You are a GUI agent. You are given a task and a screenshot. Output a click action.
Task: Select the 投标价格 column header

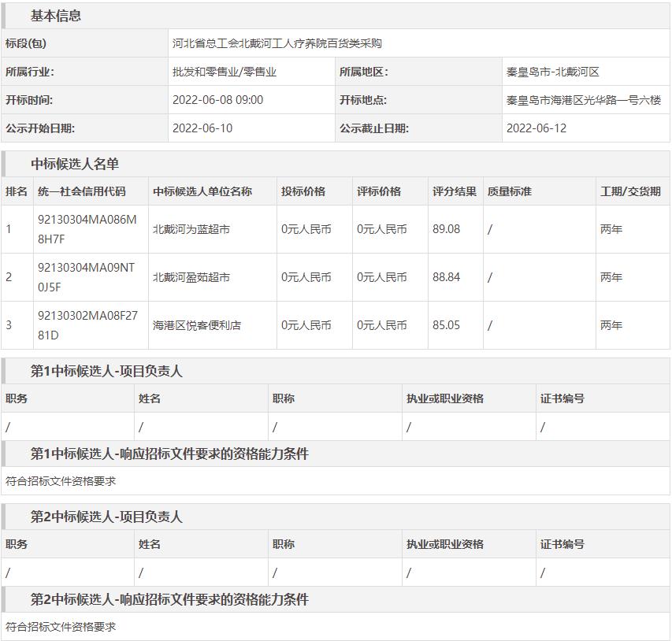pos(303,191)
